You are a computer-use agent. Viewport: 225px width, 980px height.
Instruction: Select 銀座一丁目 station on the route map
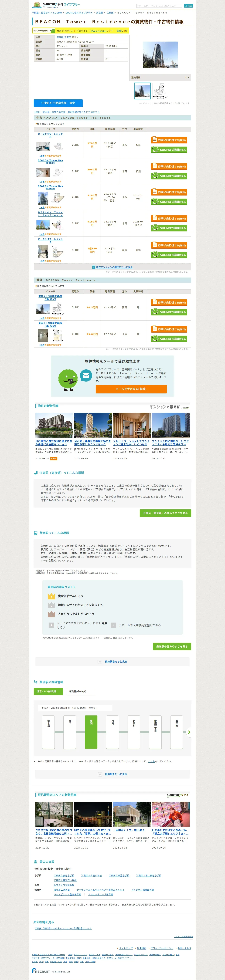(155, 732)
